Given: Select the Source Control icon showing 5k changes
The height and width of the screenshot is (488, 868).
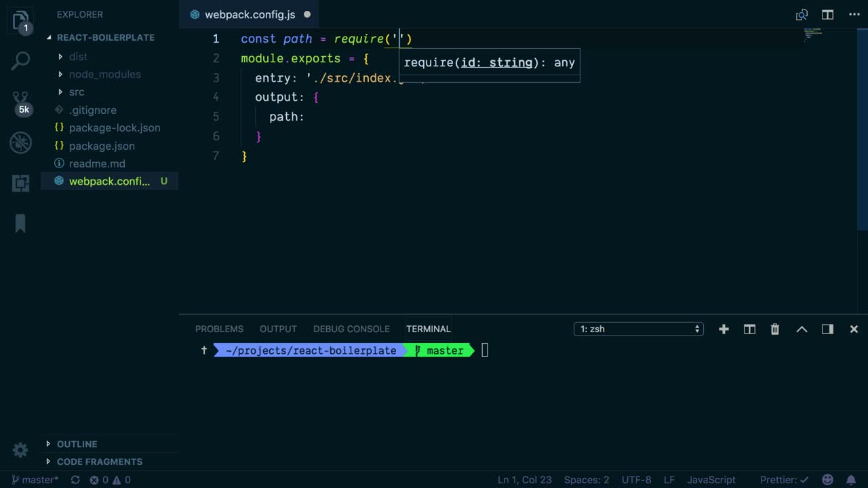Looking at the screenshot, I should tap(20, 98).
